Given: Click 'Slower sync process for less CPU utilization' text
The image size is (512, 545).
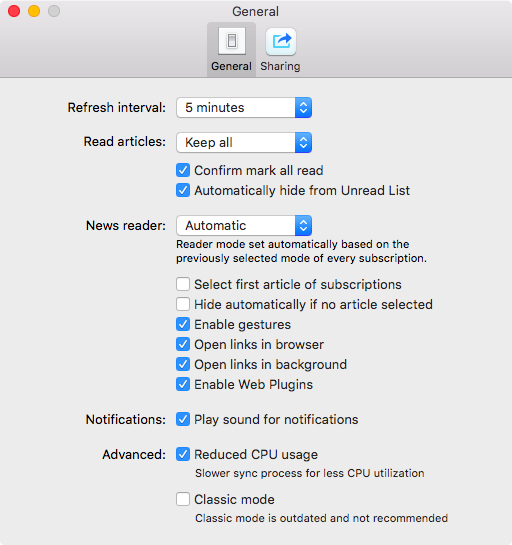Looking at the screenshot, I should (x=309, y=473).
